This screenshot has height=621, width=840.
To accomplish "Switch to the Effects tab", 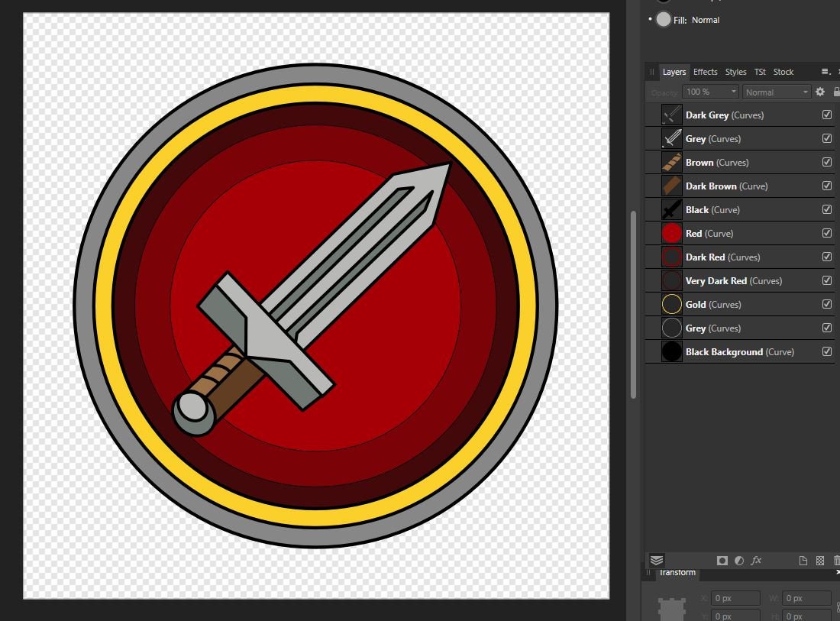I will point(705,71).
